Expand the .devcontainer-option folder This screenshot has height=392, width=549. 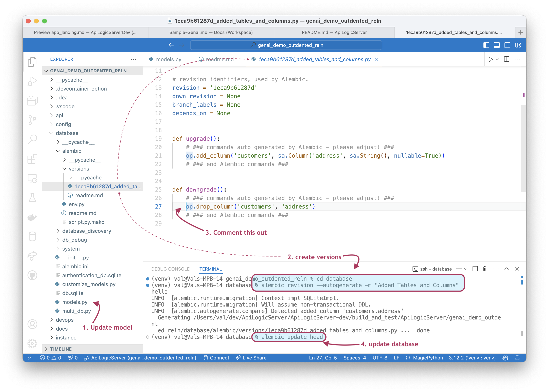coord(92,89)
